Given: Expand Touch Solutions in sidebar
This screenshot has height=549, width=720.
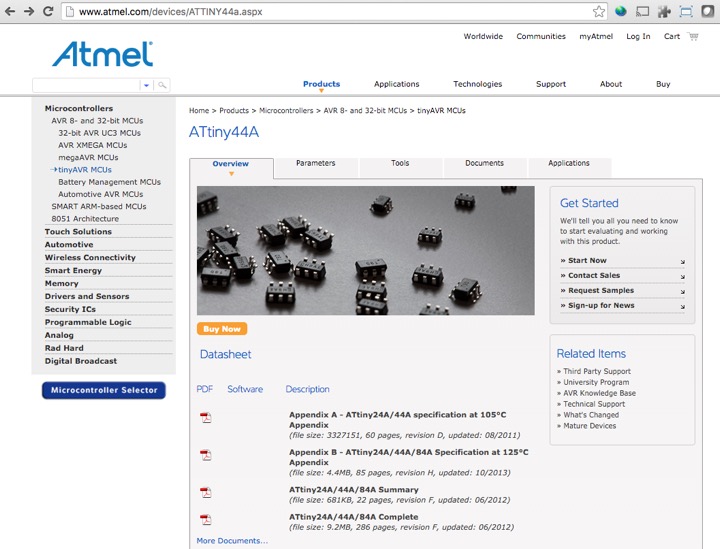Looking at the screenshot, I should click(x=78, y=231).
